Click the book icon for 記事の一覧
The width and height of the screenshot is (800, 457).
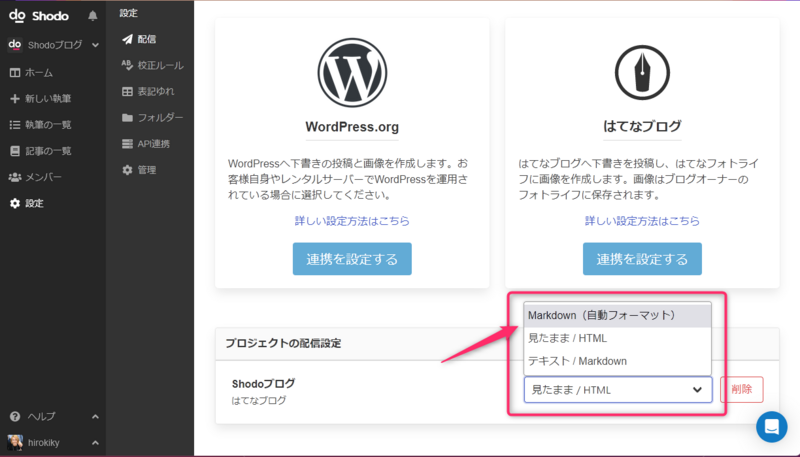(x=15, y=151)
